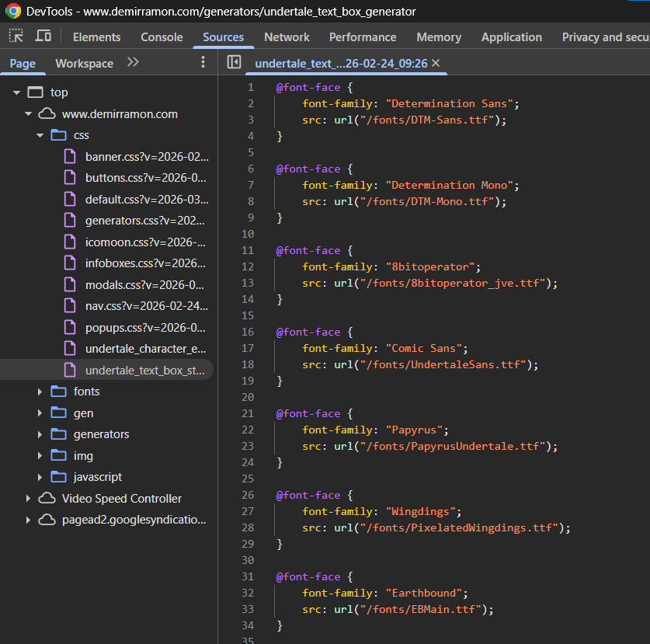Expand the pagead2.googlesyndication domain node
Image resolution: width=650 pixels, height=644 pixels.
pyautogui.click(x=29, y=520)
